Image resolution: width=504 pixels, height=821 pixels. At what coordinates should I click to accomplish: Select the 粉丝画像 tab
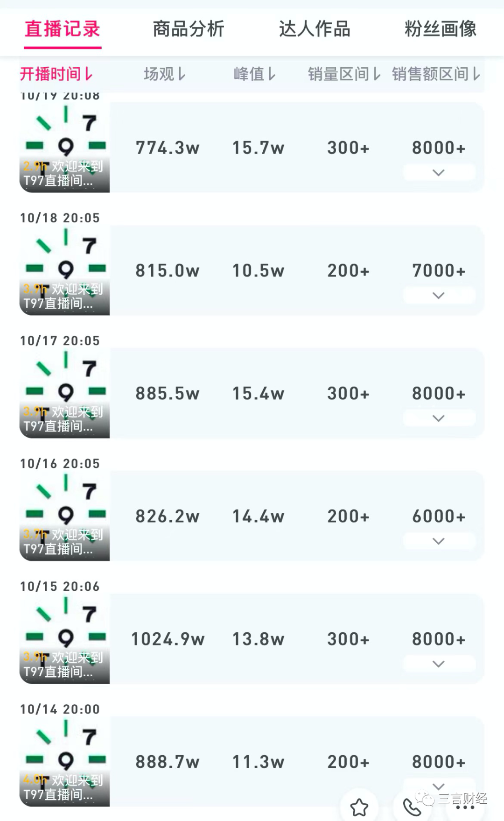[440, 29]
